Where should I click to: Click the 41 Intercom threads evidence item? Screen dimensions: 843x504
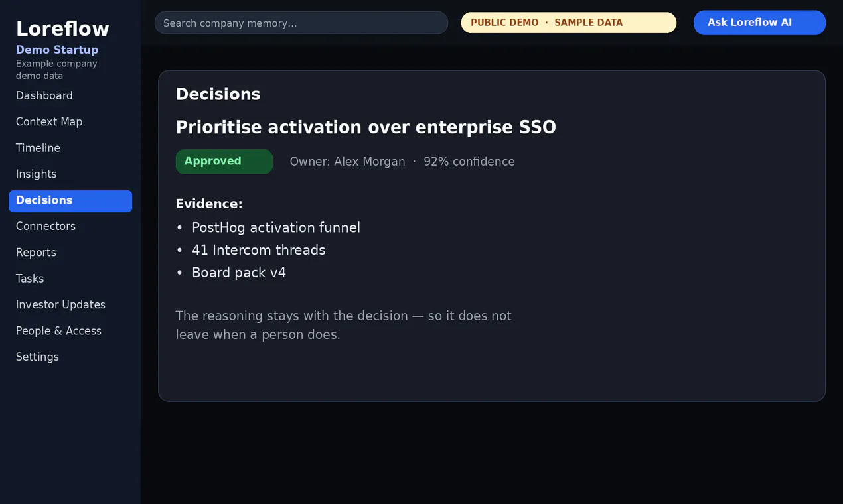click(259, 251)
